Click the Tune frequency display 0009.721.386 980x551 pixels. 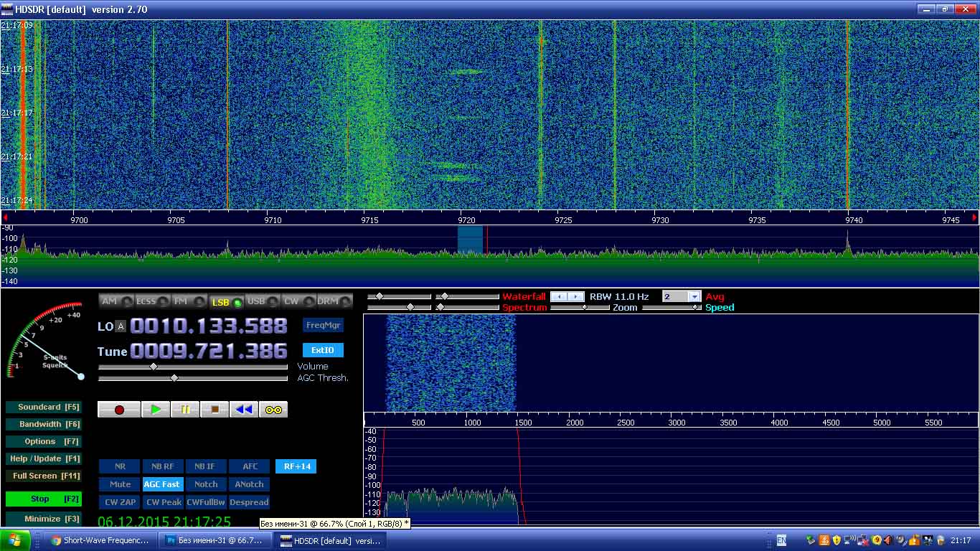[209, 351]
